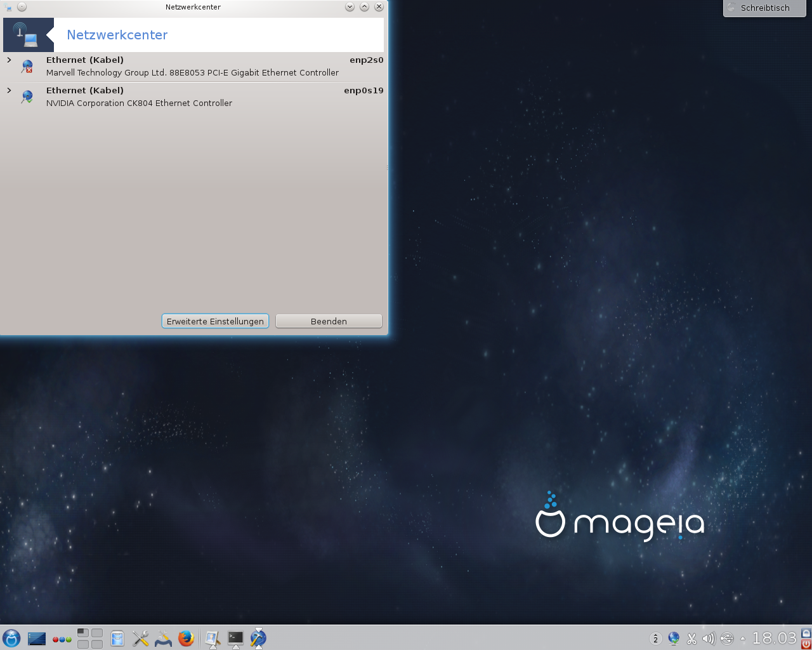Open the activities icon with colored dots

[x=62, y=639]
